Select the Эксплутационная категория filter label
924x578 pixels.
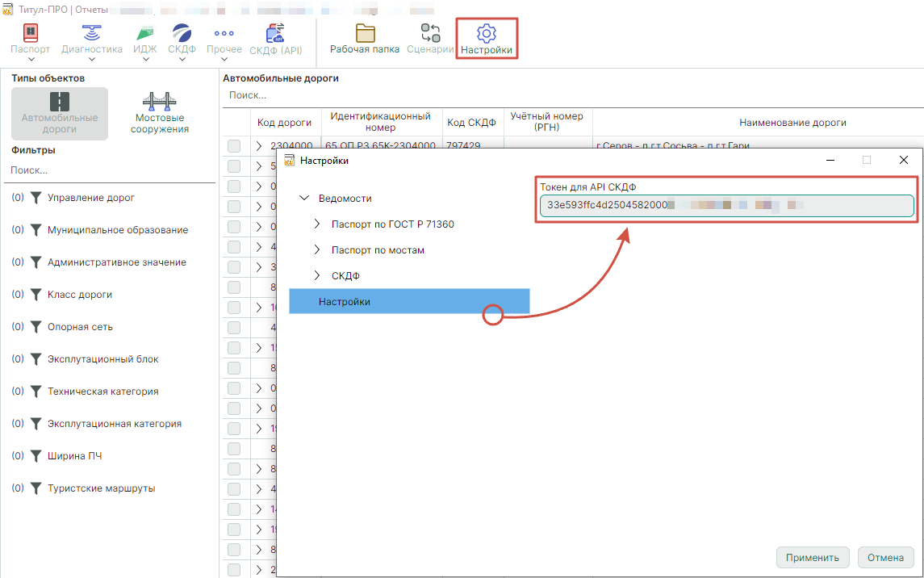(x=115, y=424)
